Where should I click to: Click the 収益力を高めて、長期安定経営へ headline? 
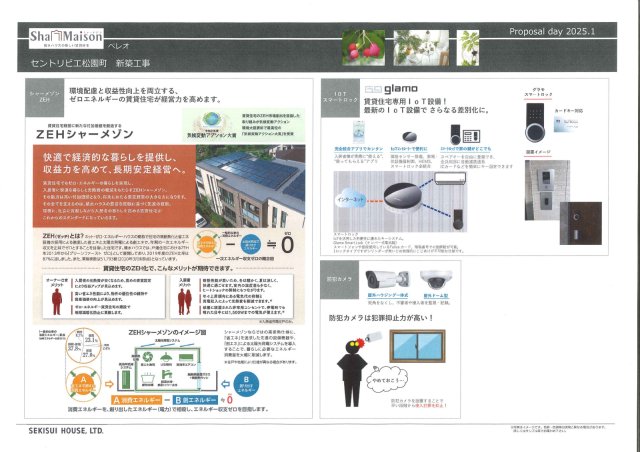click(x=113, y=170)
